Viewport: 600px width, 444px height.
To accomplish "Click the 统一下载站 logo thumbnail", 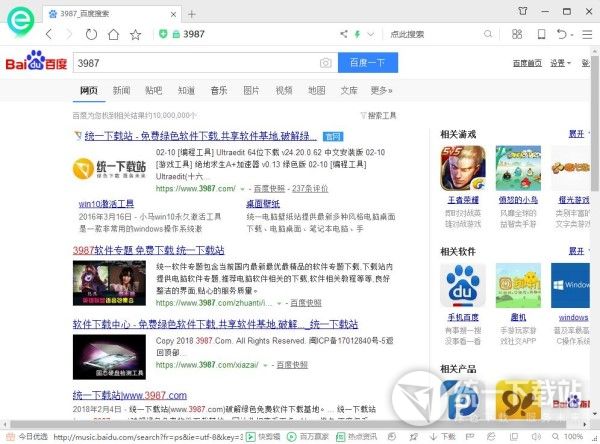I will [x=109, y=169].
